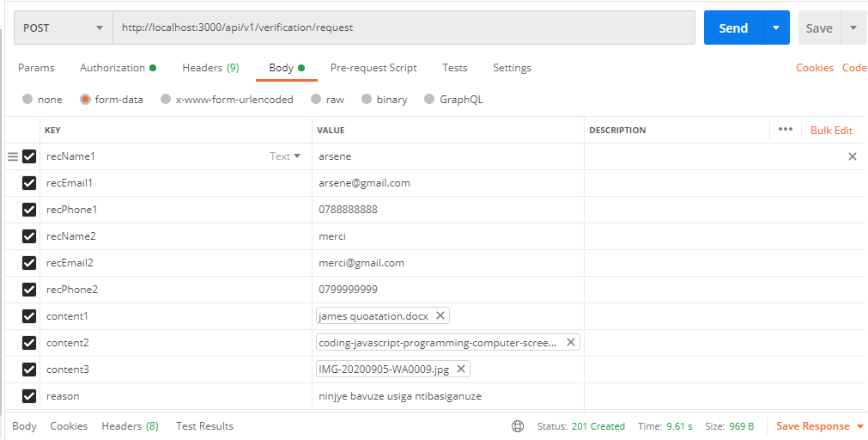
Task: Remove the IMG-20200905-WA0009.jpg file attachment
Action: pos(460,369)
